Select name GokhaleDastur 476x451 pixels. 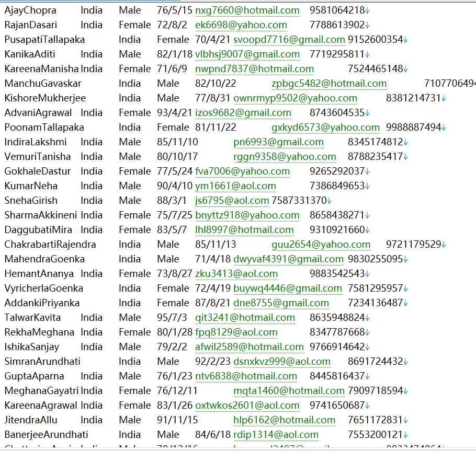click(38, 171)
